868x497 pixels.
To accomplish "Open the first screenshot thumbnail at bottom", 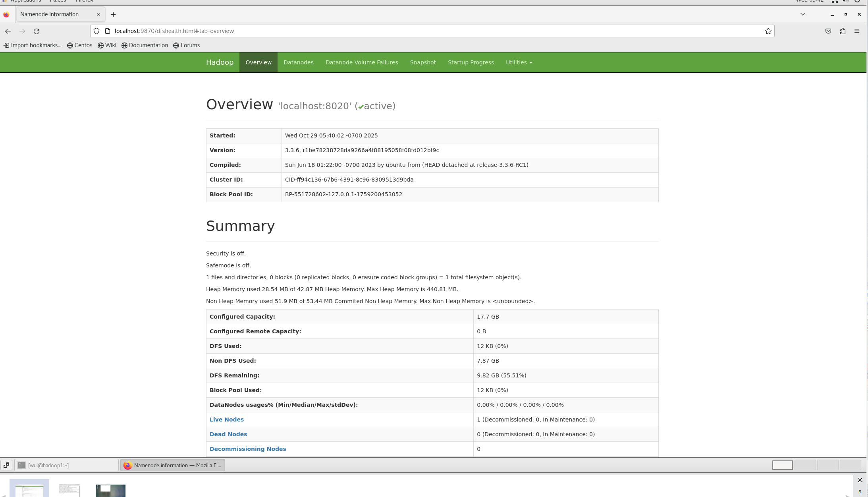I will (x=29, y=488).
